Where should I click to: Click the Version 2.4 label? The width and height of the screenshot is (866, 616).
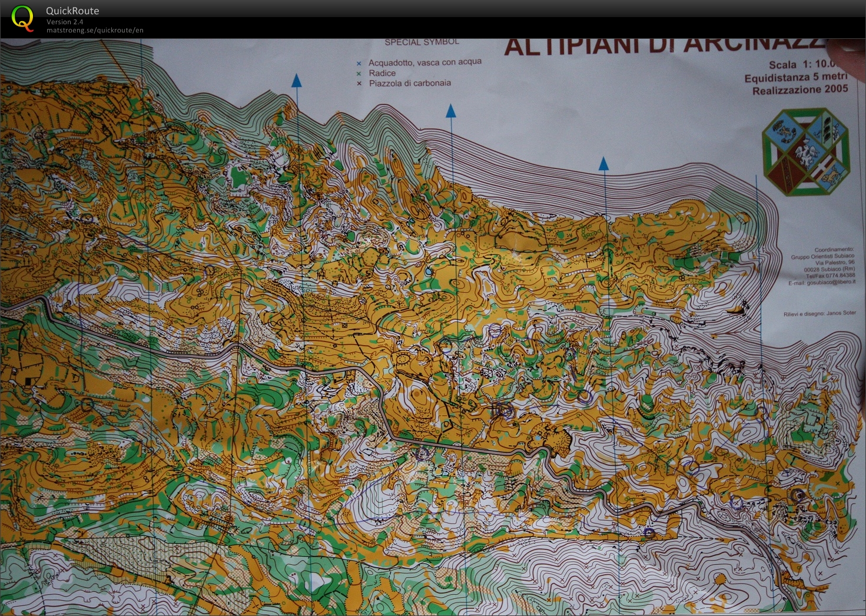65,22
